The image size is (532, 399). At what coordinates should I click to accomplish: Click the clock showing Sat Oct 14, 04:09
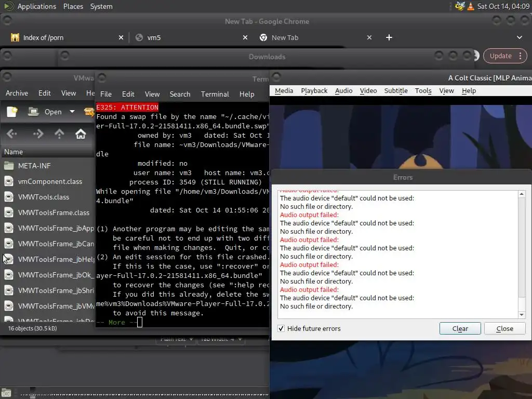click(503, 6)
